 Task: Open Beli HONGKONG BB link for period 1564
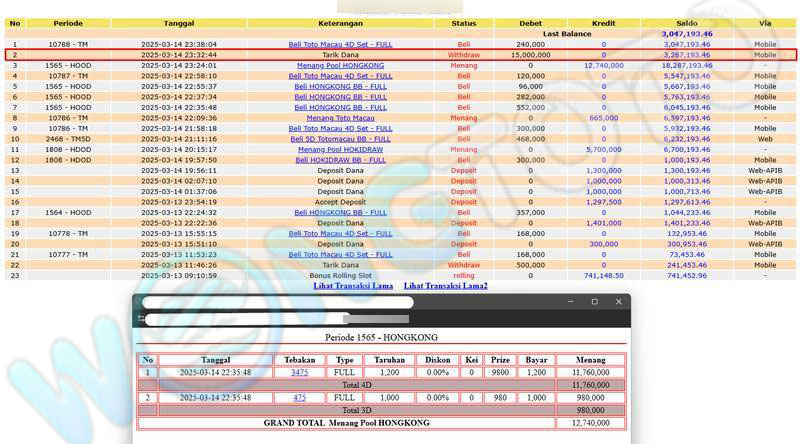coord(340,212)
